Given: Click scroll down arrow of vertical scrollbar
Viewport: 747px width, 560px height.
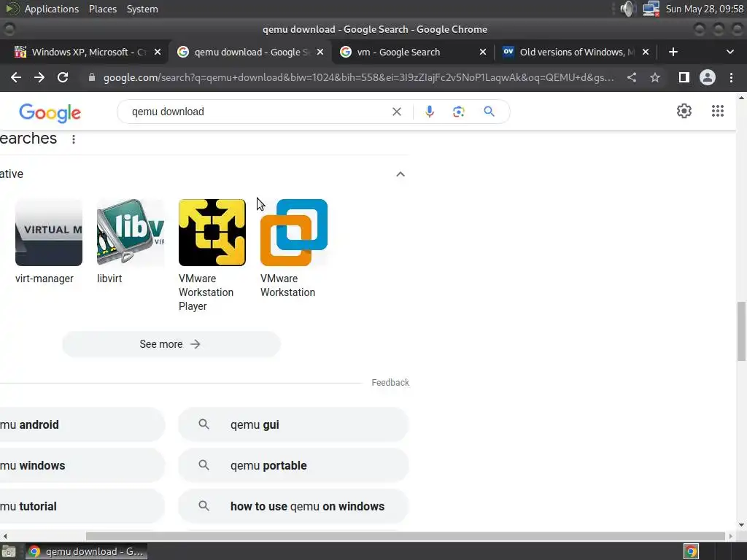Looking at the screenshot, I should (x=741, y=525).
